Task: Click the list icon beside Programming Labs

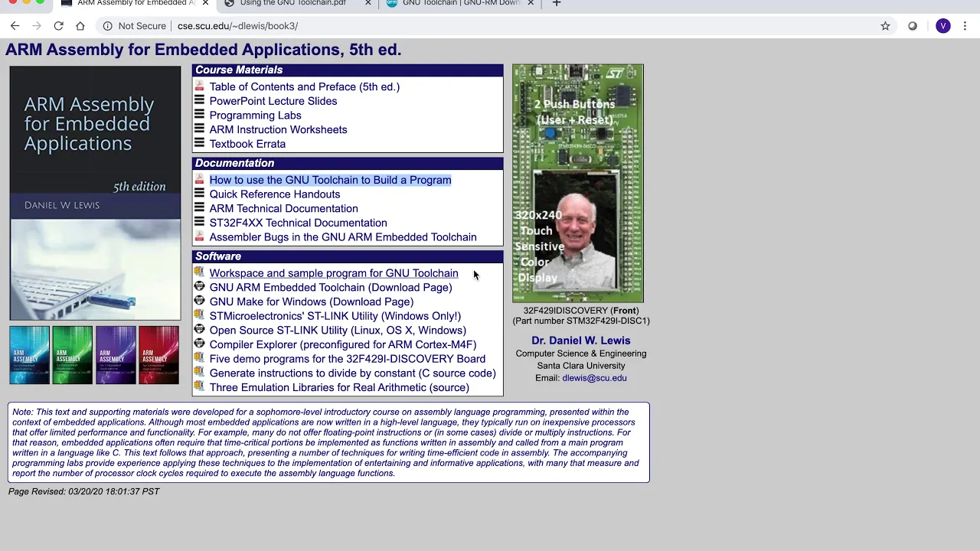Action: (x=199, y=115)
